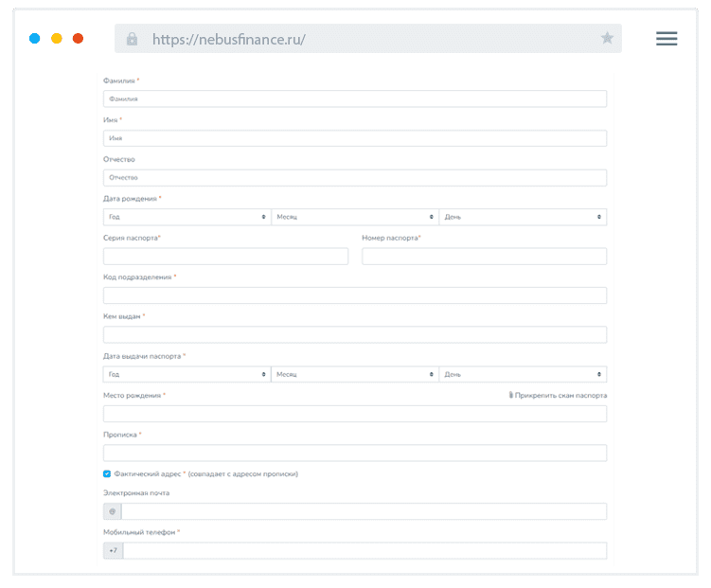Click the blue window dot

point(35,39)
